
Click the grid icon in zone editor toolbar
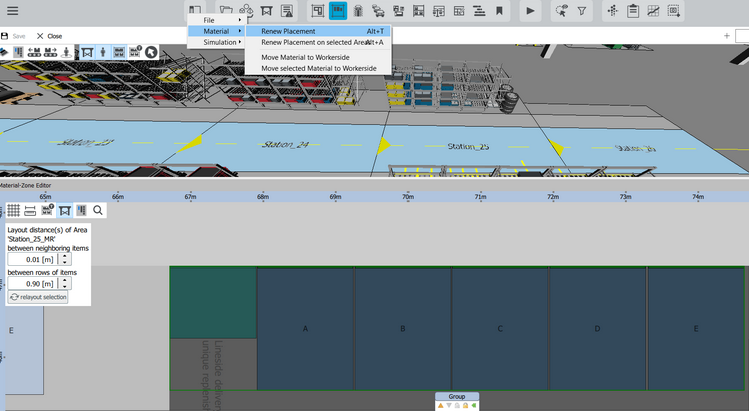[14, 211]
